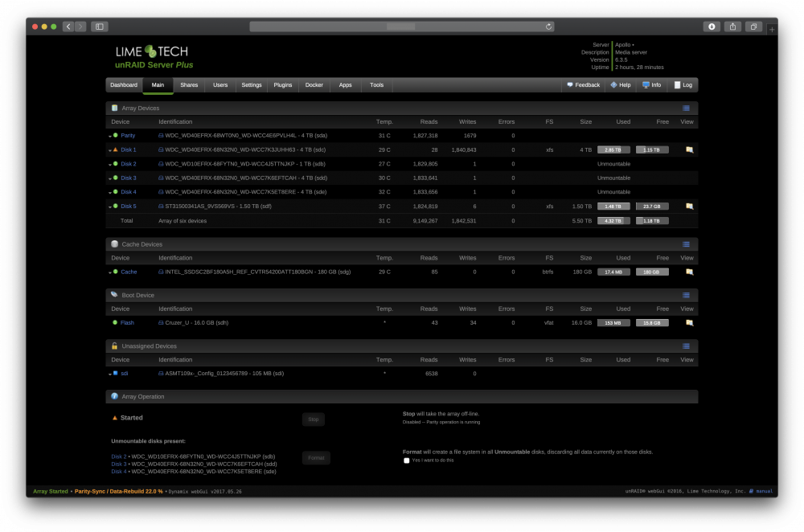
Task: Click the ST31500341AS identification disk icon
Action: [161, 206]
